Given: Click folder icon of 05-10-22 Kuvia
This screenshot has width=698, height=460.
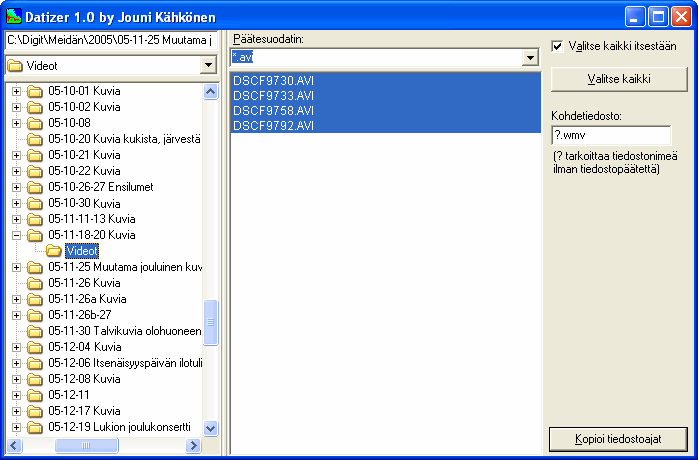Looking at the screenshot, I should pyautogui.click(x=35, y=171).
